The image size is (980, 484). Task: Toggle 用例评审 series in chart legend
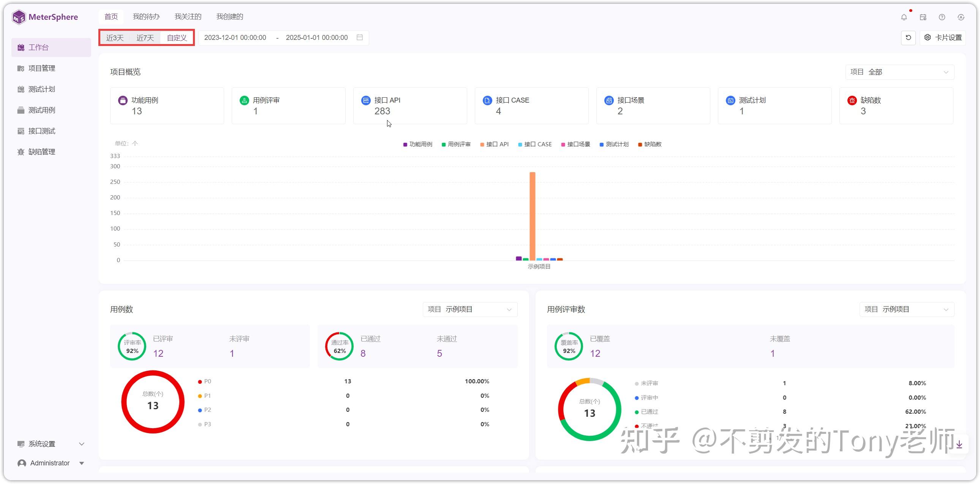[x=456, y=144]
